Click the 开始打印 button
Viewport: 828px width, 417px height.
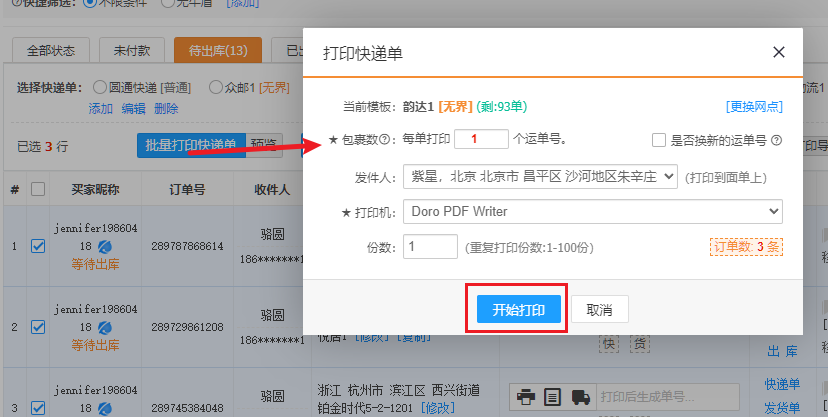pos(517,310)
